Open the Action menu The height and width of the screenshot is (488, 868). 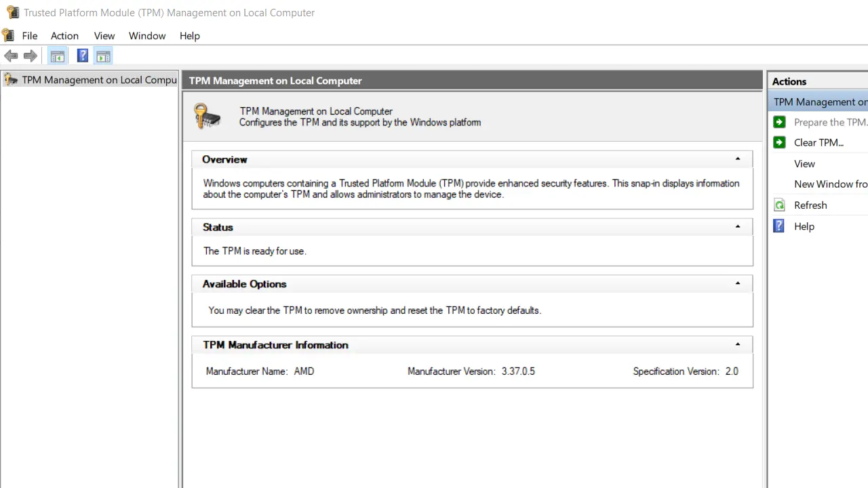pyautogui.click(x=64, y=36)
